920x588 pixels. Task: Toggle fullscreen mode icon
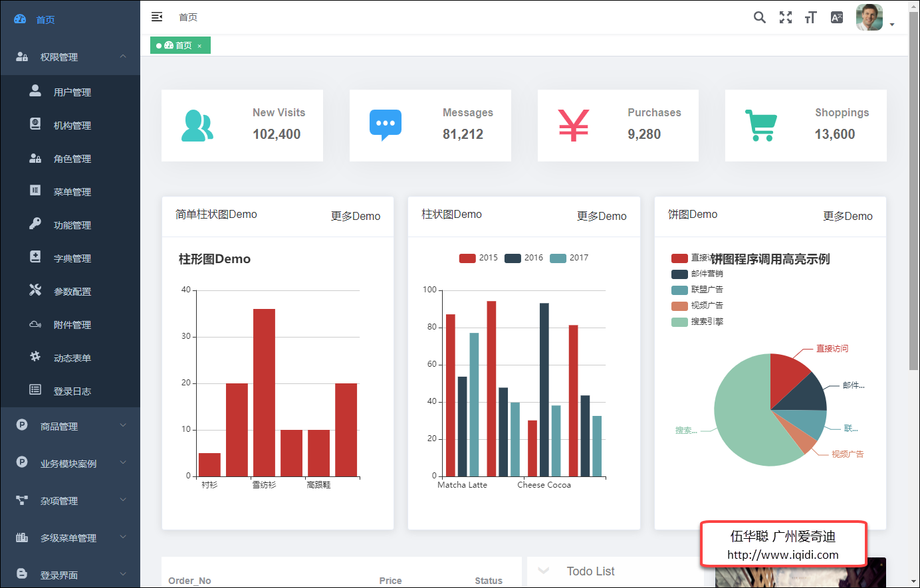[x=785, y=17]
